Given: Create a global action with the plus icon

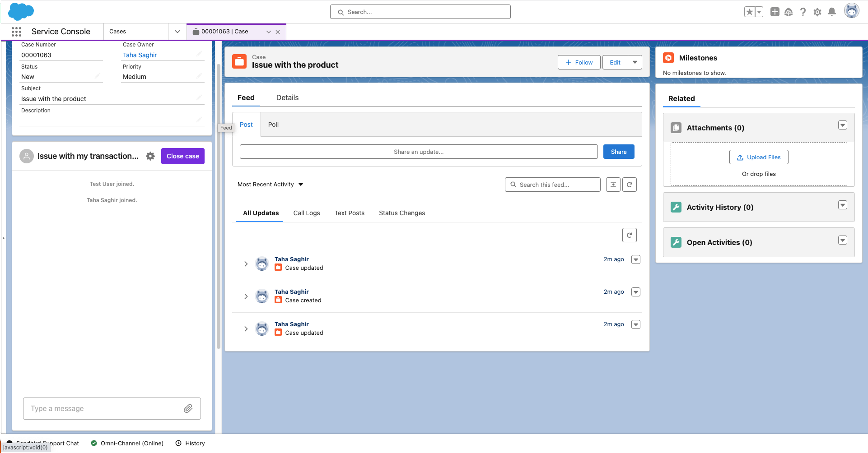Looking at the screenshot, I should (x=774, y=12).
